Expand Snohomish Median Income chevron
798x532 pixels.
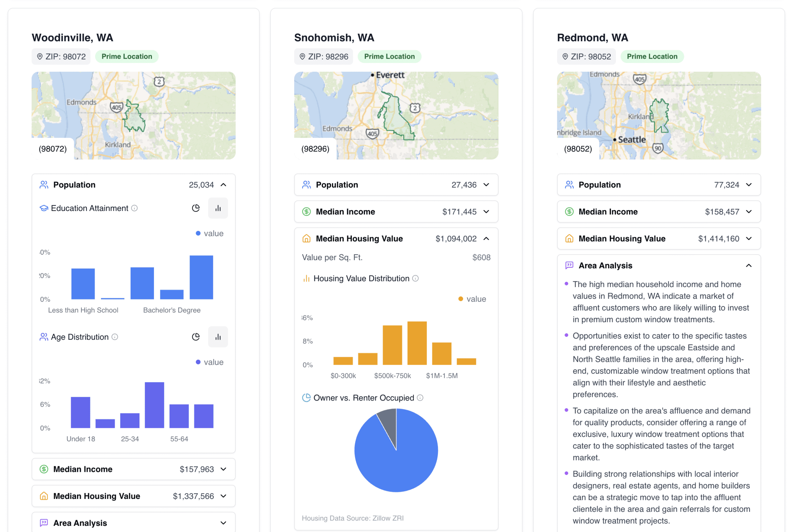(x=486, y=212)
